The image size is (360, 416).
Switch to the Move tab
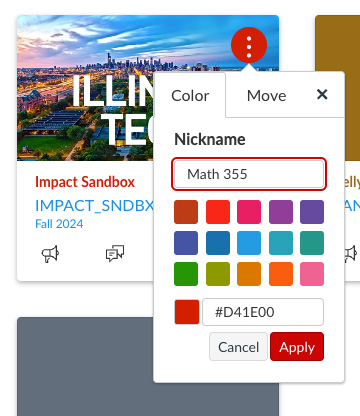(x=266, y=96)
